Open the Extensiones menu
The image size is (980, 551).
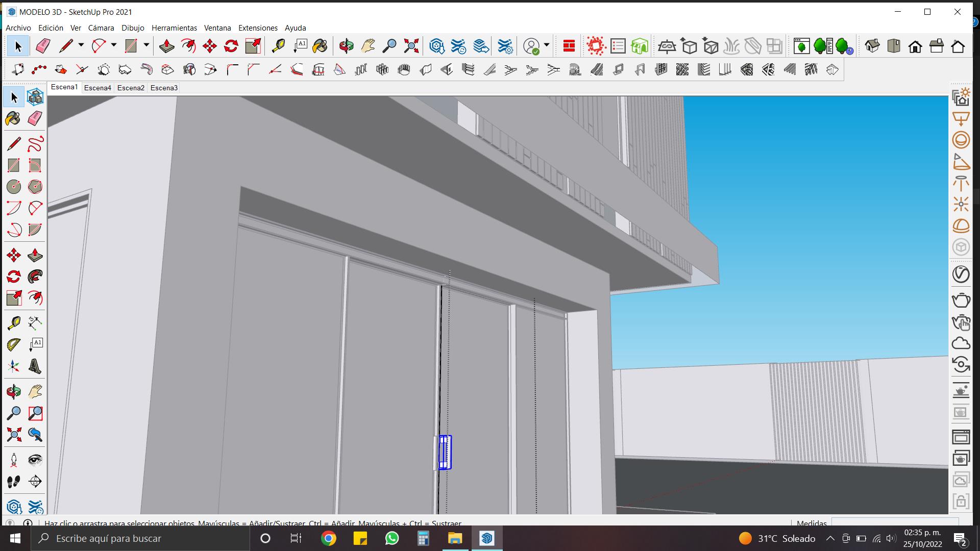pyautogui.click(x=258, y=28)
